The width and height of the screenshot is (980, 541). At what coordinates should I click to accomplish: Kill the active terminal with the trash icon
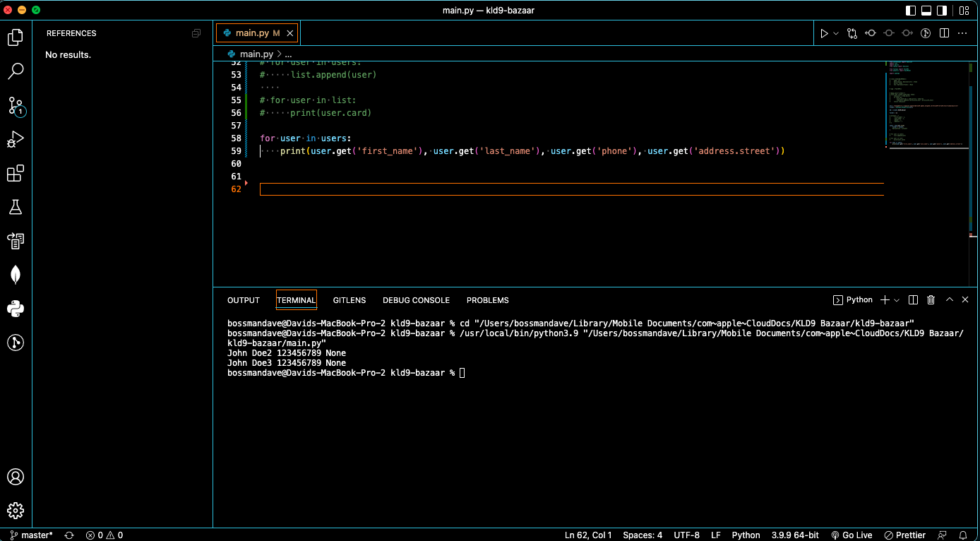pyautogui.click(x=931, y=299)
